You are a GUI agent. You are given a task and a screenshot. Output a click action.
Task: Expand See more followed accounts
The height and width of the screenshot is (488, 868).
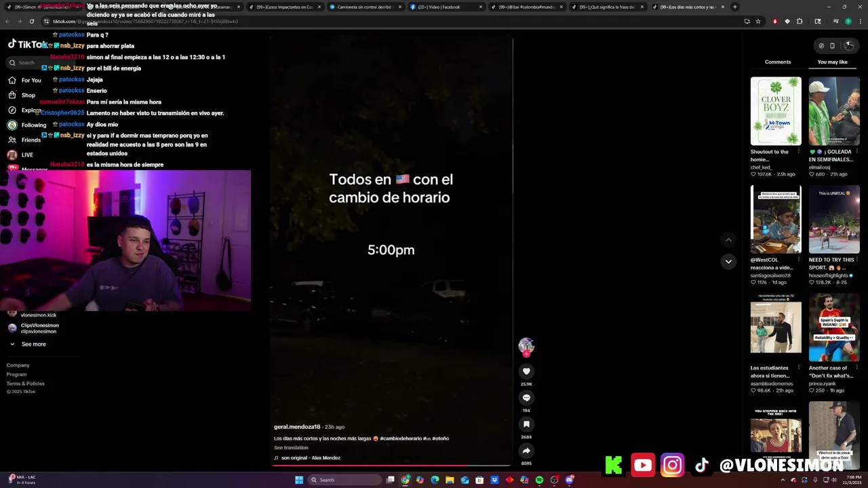27,344
